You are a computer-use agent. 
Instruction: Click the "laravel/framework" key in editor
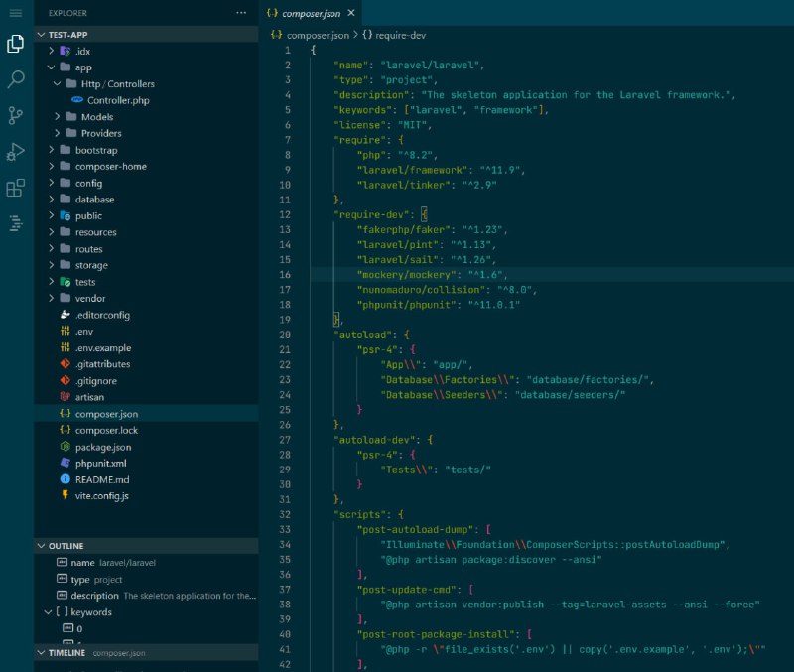click(x=412, y=170)
